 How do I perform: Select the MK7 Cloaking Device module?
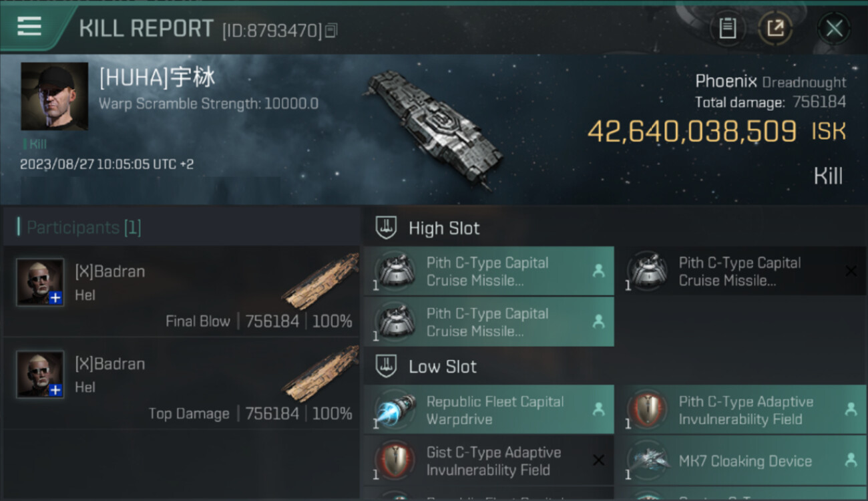[x=746, y=461]
